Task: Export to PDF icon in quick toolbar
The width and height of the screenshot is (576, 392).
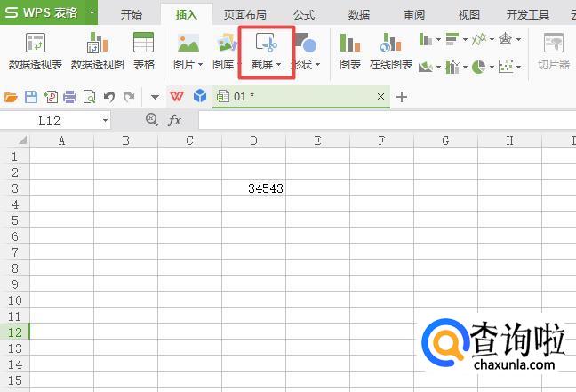Action: tap(51, 97)
